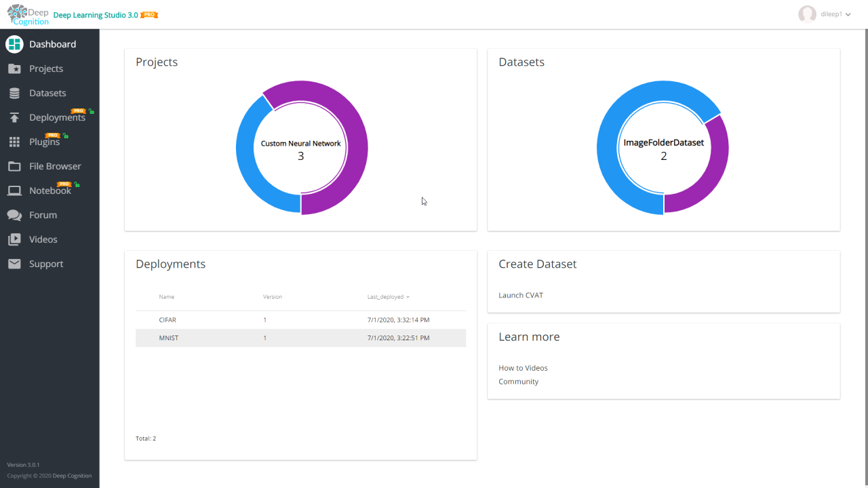Viewport: 868px width, 488px height.
Task: Open Notebook from the sidebar
Action: (x=50, y=190)
